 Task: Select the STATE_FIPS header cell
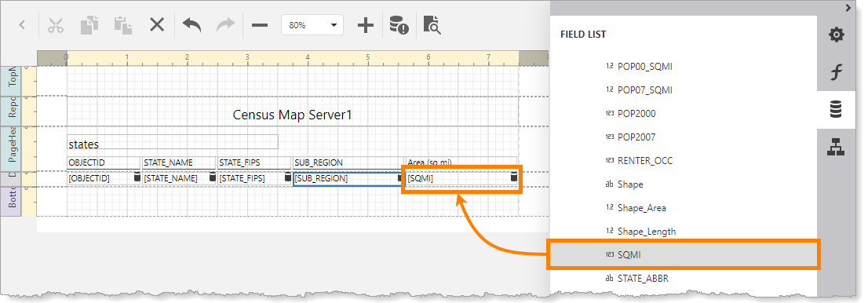pos(253,162)
